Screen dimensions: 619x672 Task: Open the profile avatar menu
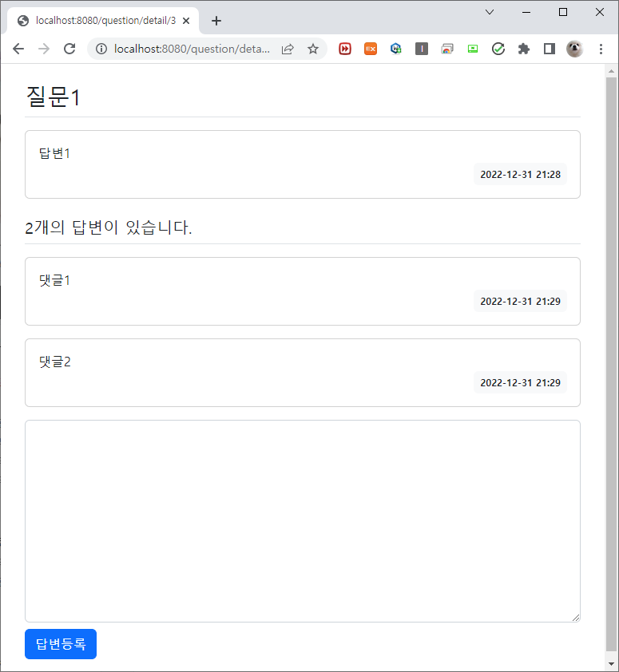[575, 49]
